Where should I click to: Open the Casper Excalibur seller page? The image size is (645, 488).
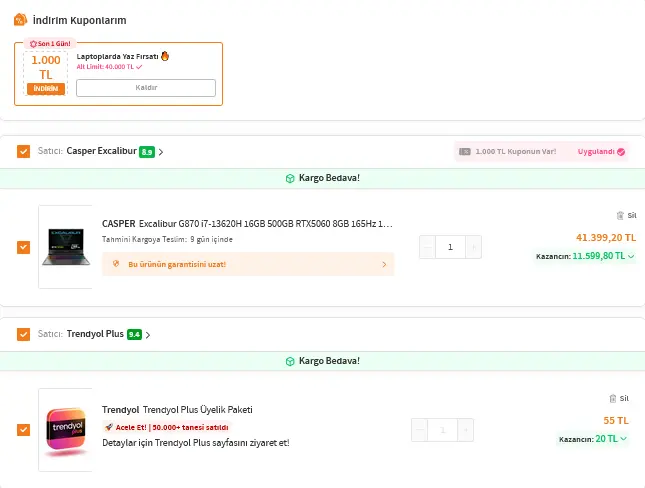pos(102,151)
